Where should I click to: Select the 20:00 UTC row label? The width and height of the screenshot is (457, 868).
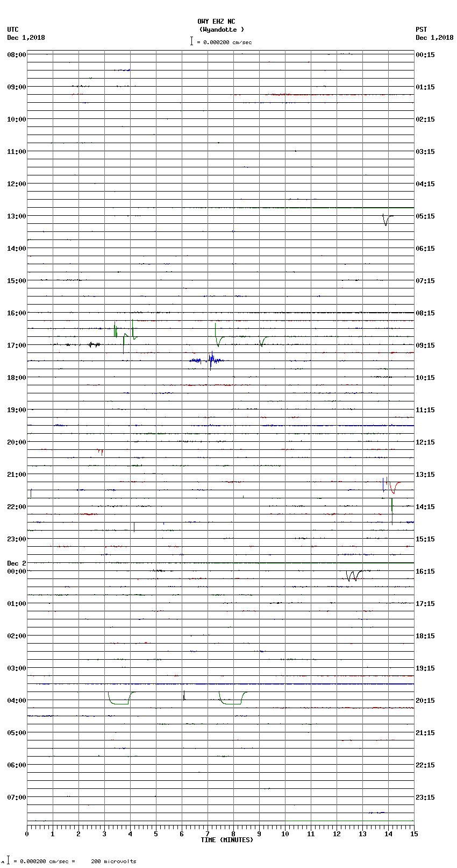coord(17,442)
